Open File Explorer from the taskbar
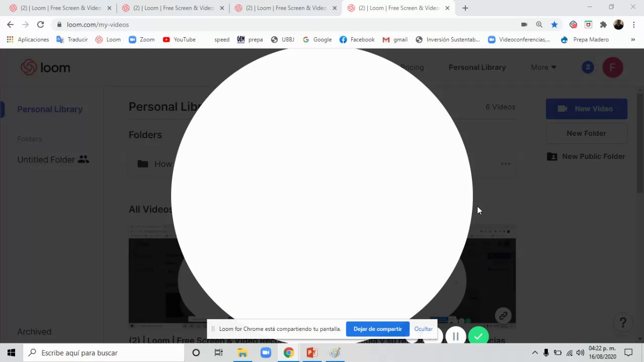 coord(243,353)
